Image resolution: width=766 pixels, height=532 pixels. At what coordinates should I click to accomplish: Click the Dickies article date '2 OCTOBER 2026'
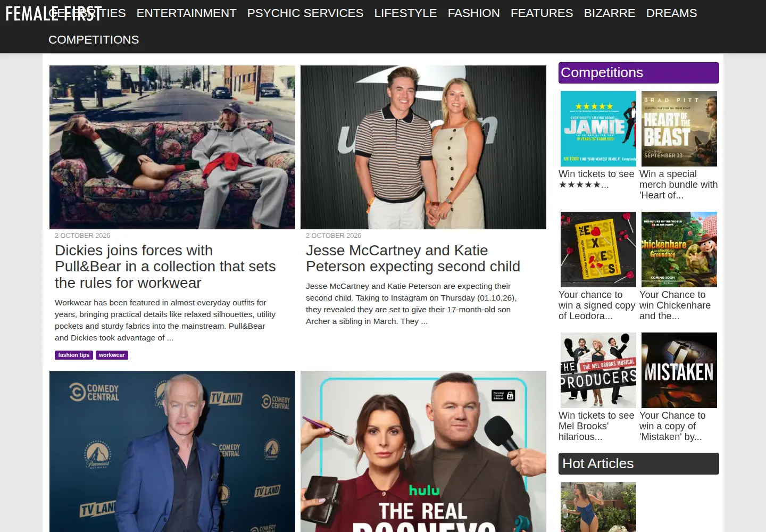(82, 236)
